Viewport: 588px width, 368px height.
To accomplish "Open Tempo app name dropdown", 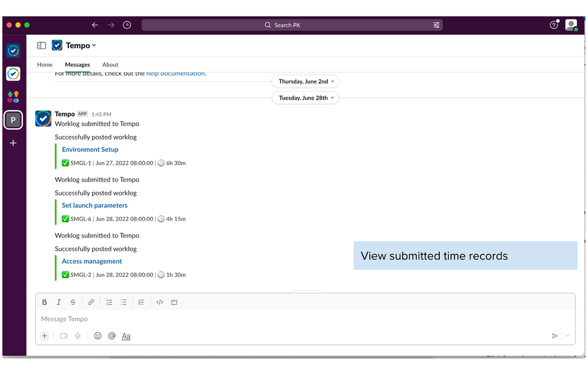I will click(x=81, y=45).
